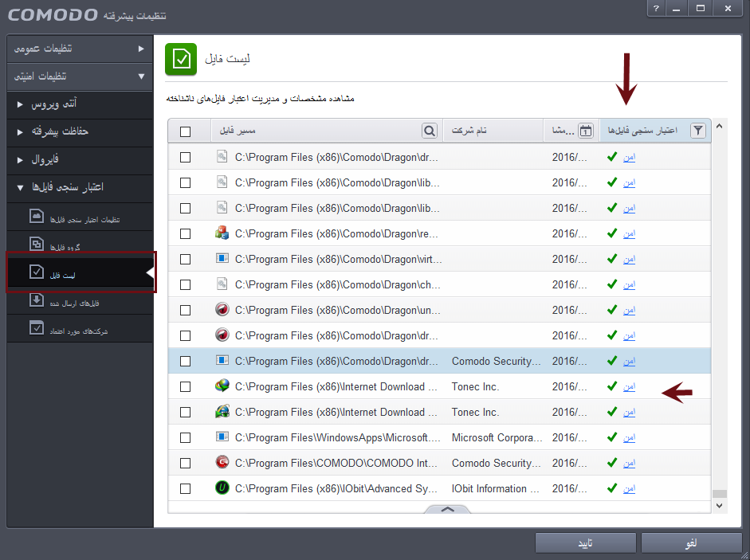Click the up-chevron handle below the table
This screenshot has width=750, height=560.
[447, 509]
